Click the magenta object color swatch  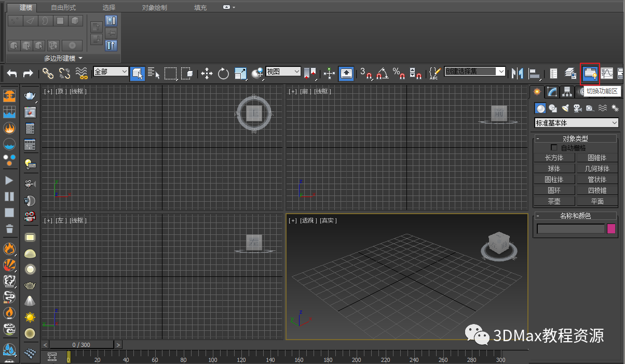coord(612,229)
